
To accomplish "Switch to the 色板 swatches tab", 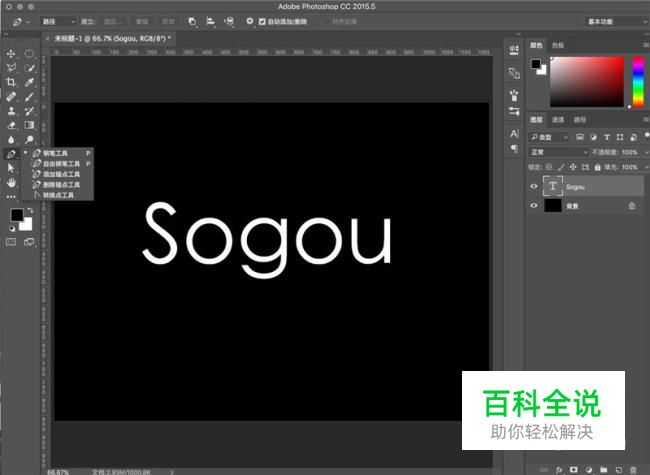I will click(558, 45).
